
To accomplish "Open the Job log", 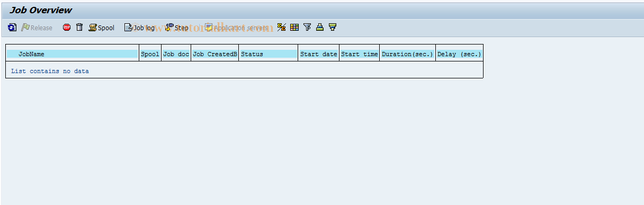I will click(139, 28).
